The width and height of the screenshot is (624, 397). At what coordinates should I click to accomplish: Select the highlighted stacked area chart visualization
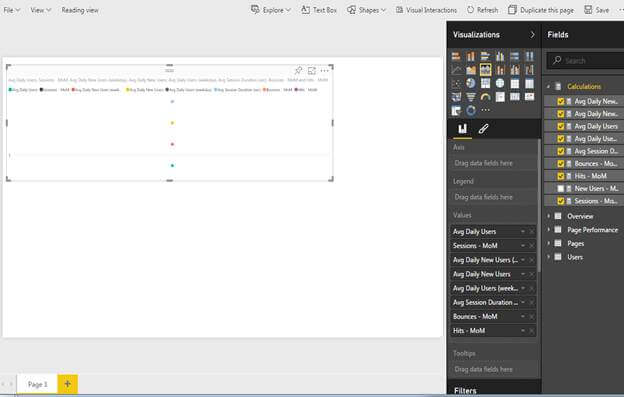point(486,70)
